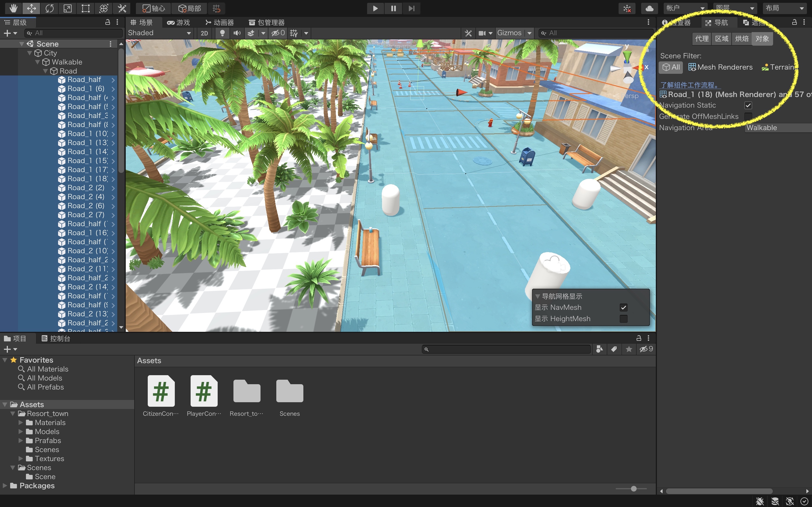Toggle scene lighting bulb icon
812x507 pixels.
(x=222, y=33)
